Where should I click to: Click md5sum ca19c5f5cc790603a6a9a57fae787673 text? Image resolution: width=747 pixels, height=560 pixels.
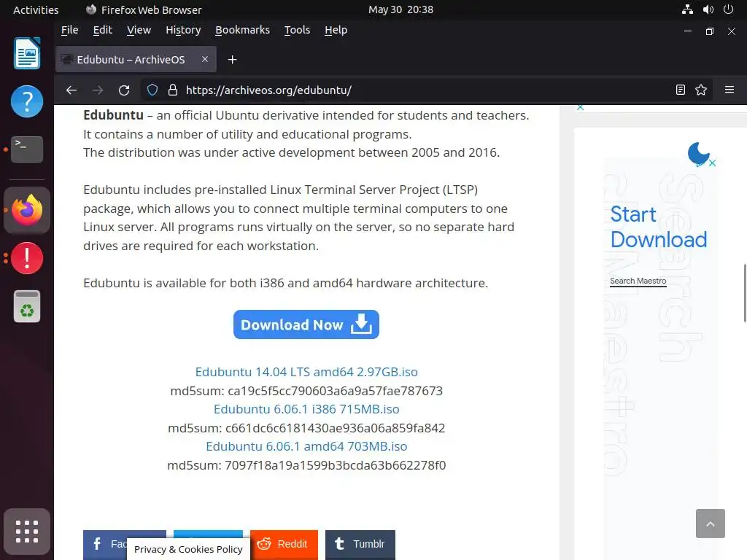[x=306, y=391]
